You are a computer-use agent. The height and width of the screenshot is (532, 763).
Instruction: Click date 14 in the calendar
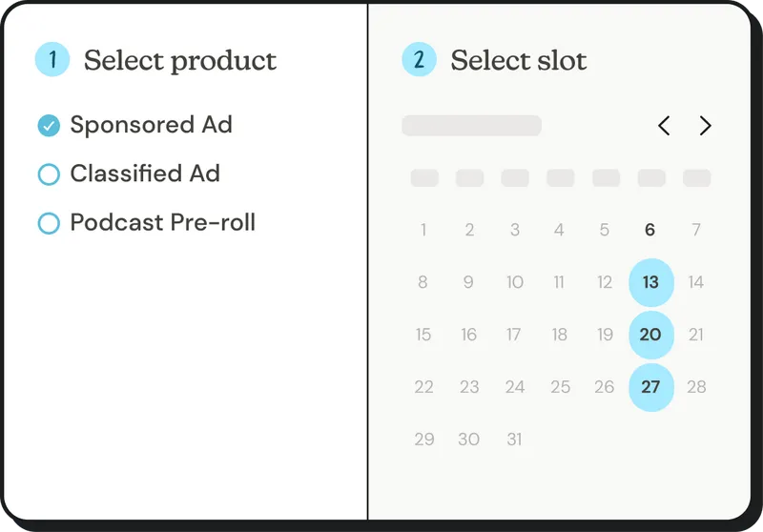696,282
